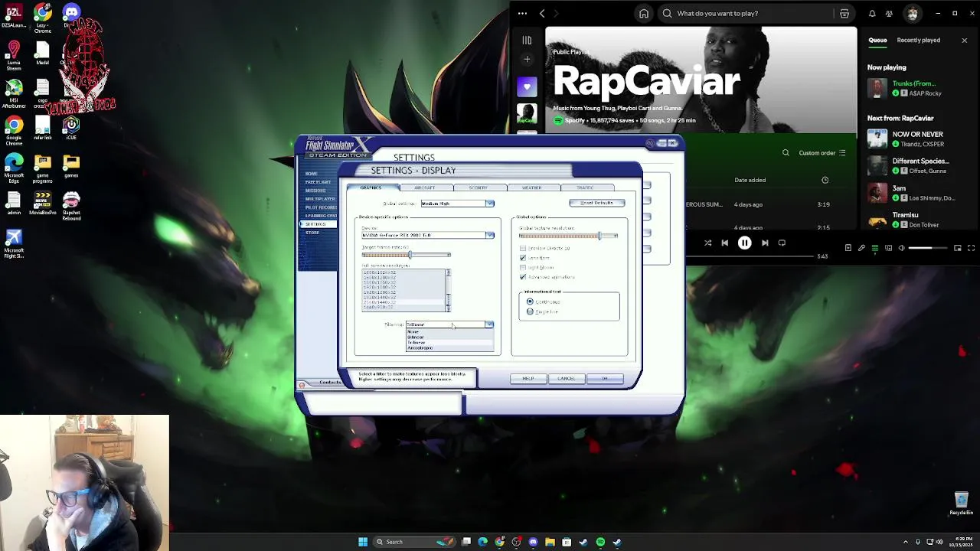
Task: Toggle shuffle in Spotify player
Action: (x=707, y=243)
